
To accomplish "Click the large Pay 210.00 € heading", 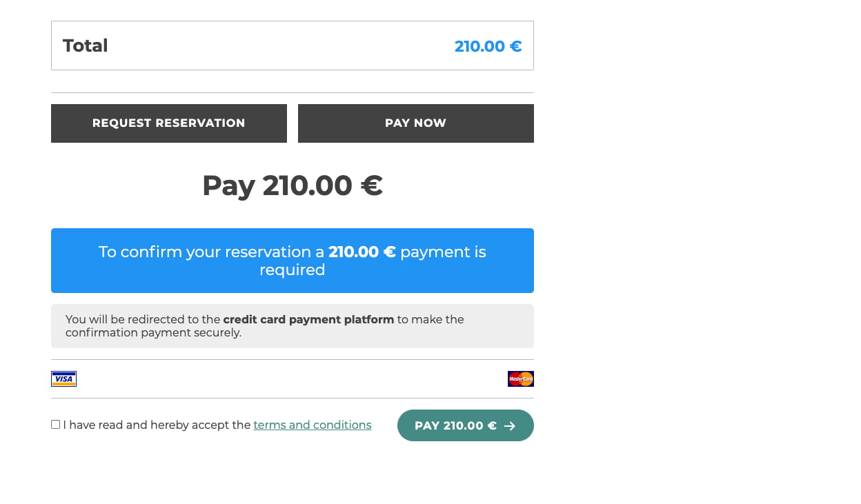I will [x=293, y=185].
